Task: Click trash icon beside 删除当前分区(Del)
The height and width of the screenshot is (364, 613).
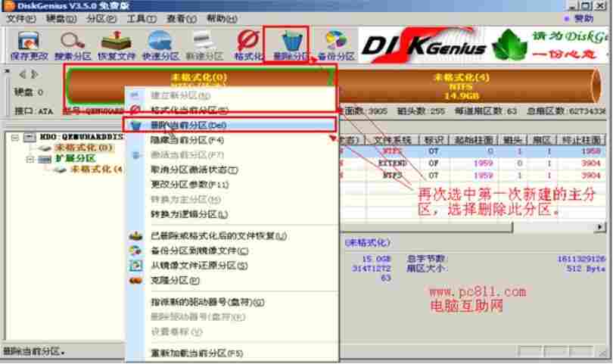Action: pos(135,126)
